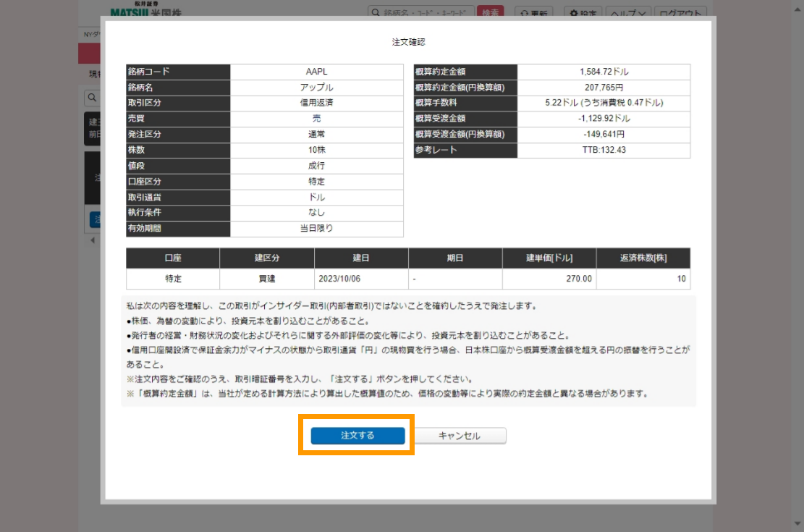804x532 pixels.
Task: Select the アップル stock name value
Action: coord(316,87)
